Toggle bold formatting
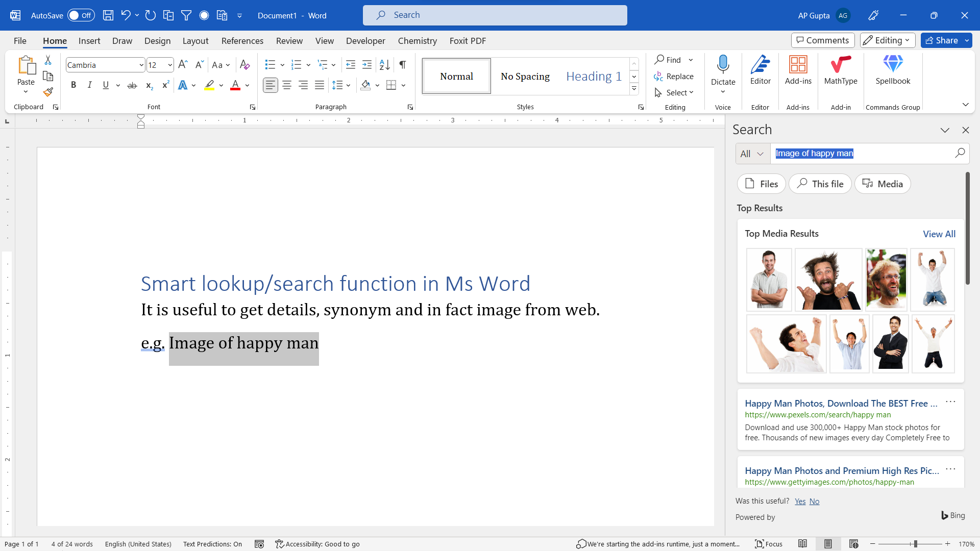Viewport: 980px width, 551px height. [73, 85]
